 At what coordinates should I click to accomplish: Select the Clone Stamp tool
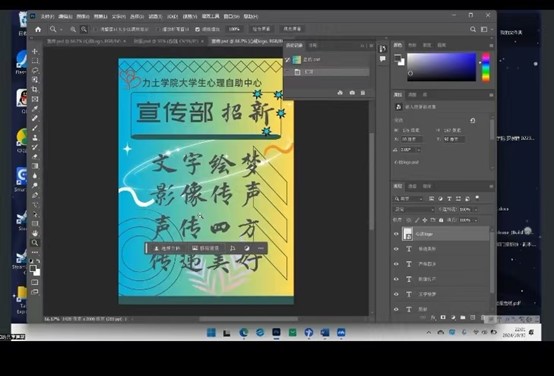[x=35, y=137]
